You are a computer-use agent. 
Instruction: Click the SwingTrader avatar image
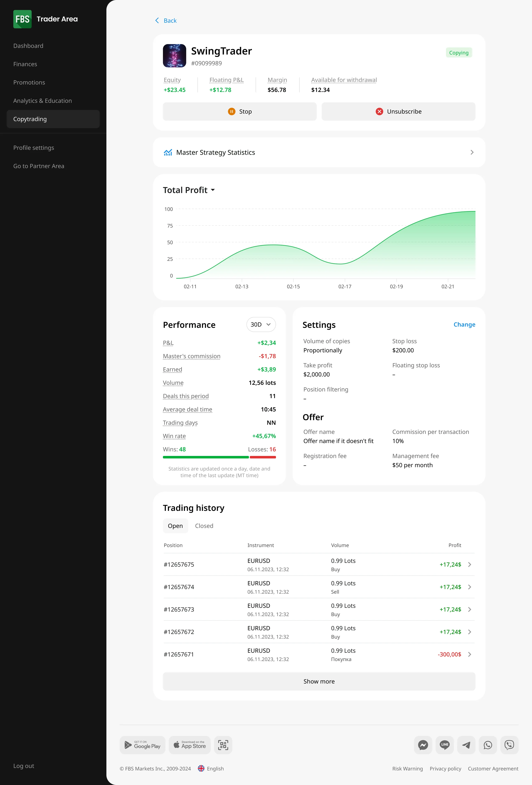[175, 56]
